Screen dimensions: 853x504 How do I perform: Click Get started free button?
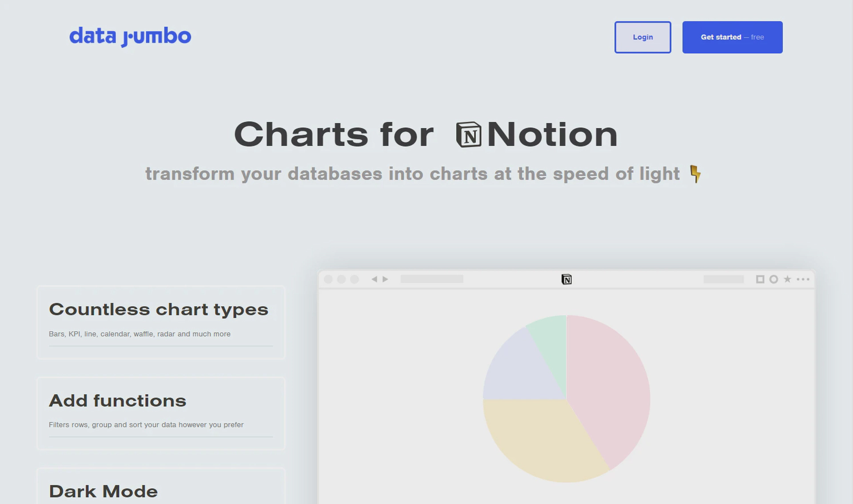[x=732, y=37]
